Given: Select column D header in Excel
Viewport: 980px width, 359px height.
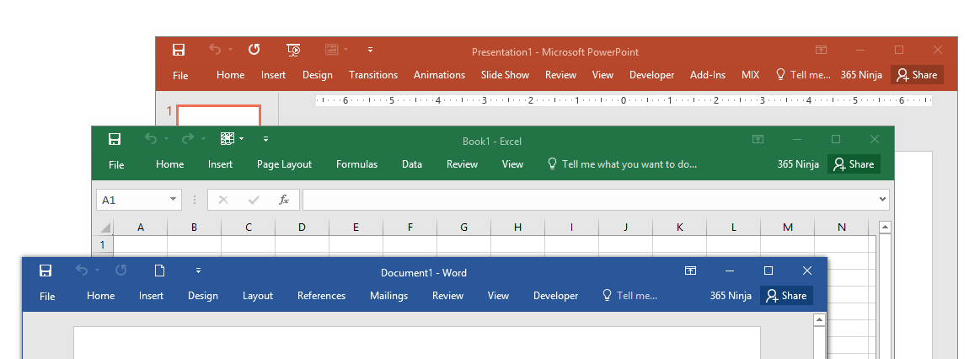Looking at the screenshot, I should click(302, 227).
